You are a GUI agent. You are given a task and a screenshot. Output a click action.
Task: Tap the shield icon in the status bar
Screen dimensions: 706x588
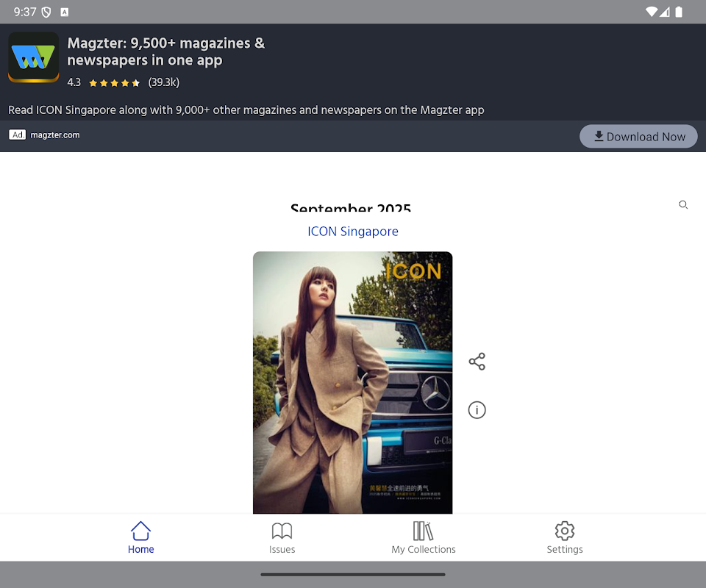tap(46, 12)
